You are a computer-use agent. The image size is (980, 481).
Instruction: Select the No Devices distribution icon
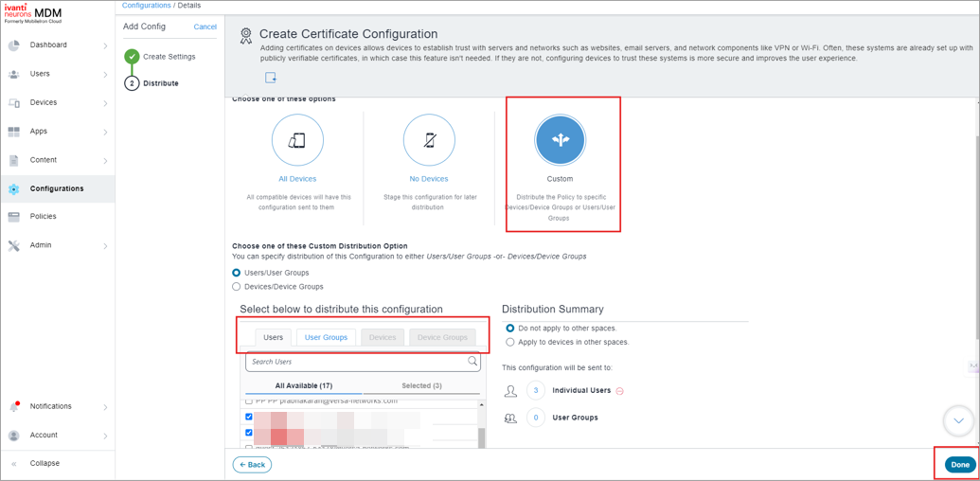point(429,141)
